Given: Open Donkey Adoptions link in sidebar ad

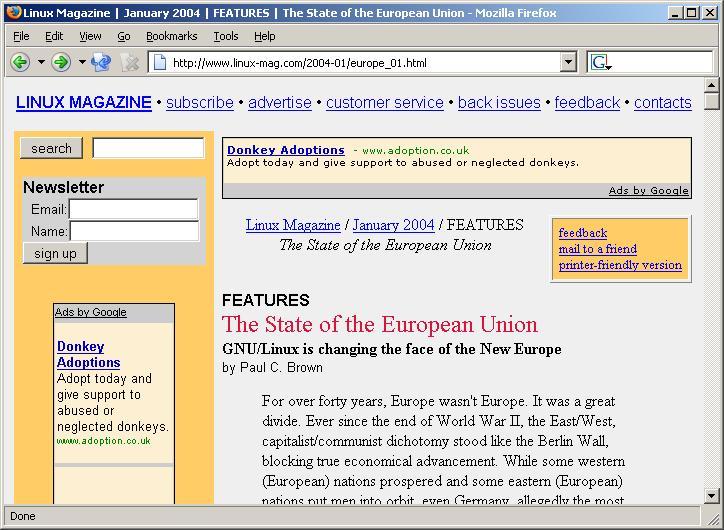Looking at the screenshot, I should 89,355.
